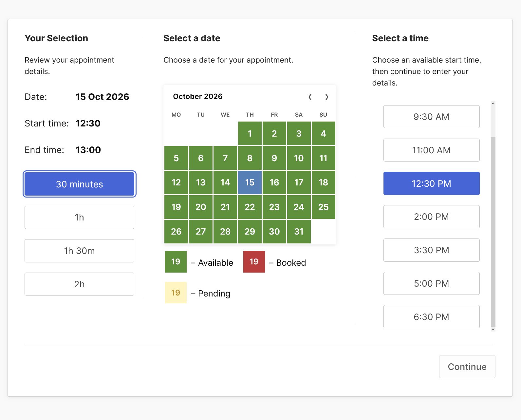521x420 pixels.
Task: Click the start time value 12:30
Action: click(x=88, y=124)
